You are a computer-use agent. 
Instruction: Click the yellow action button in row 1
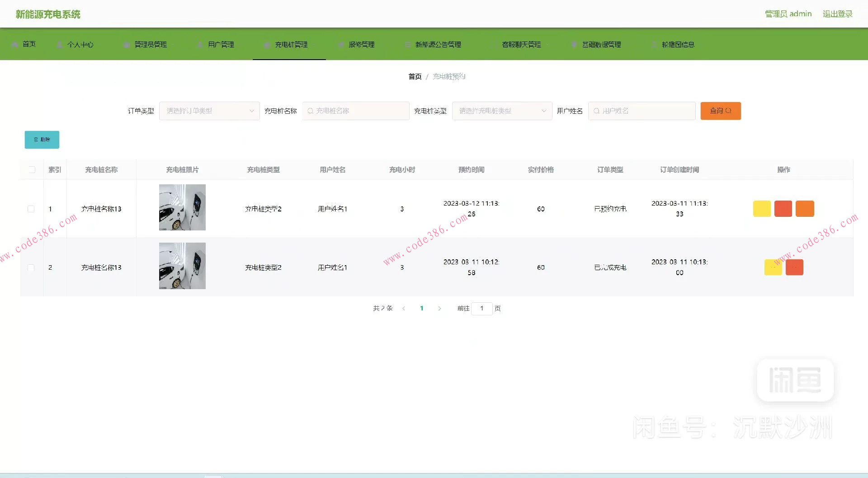click(x=762, y=209)
